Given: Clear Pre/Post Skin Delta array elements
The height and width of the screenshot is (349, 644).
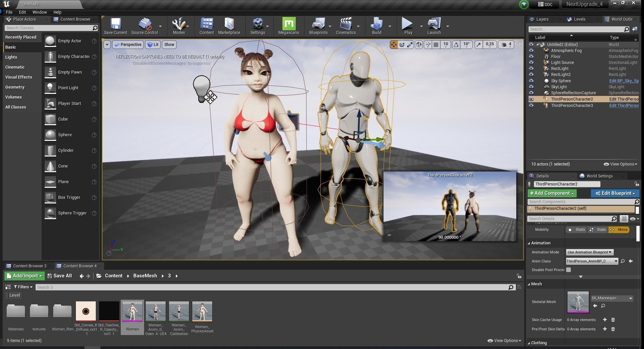Looking at the screenshot, I should point(613,329).
